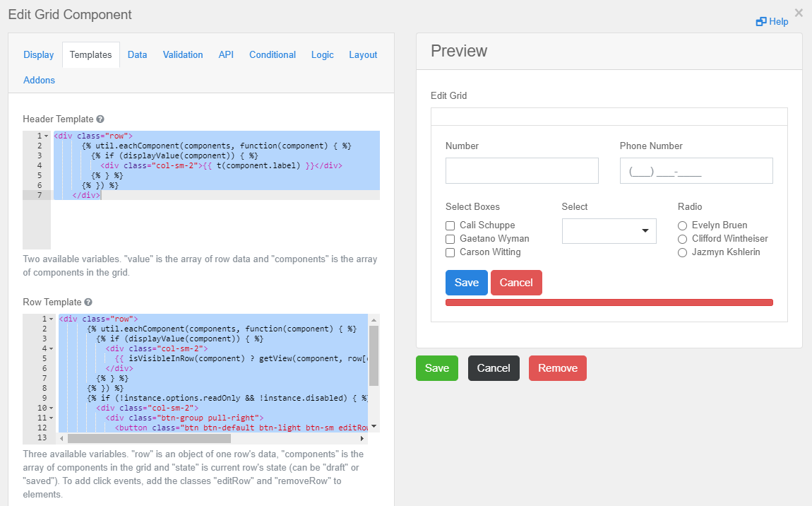The height and width of the screenshot is (506, 812).
Task: Click the Preview heading
Action: click(459, 51)
